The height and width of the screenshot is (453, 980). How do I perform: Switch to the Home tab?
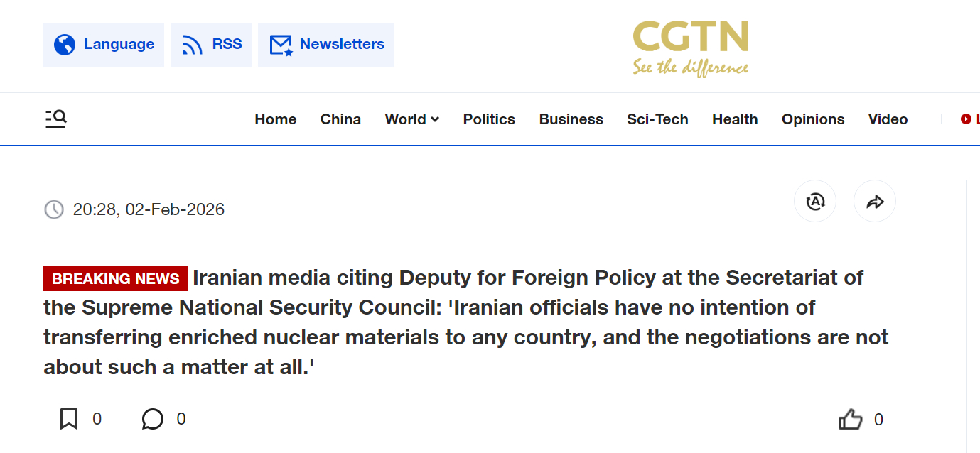pos(276,119)
